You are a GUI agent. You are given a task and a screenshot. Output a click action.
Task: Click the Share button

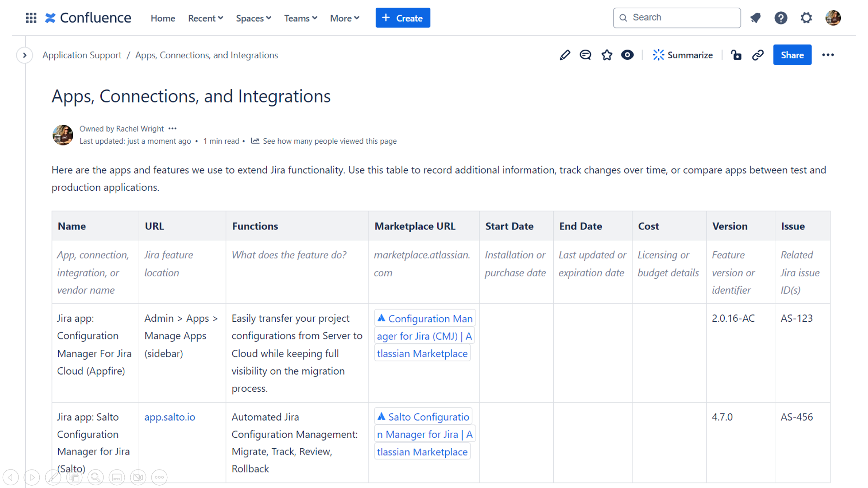(x=792, y=55)
